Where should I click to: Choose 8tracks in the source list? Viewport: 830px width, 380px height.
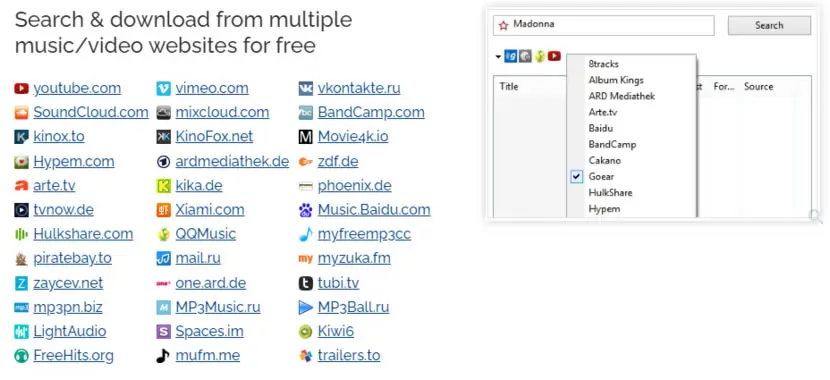tap(603, 64)
